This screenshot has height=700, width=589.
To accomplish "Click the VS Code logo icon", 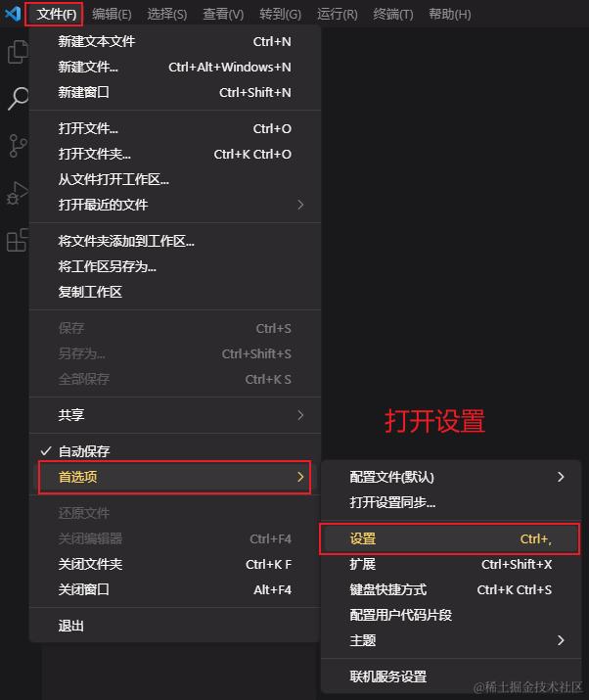I will coord(13,14).
